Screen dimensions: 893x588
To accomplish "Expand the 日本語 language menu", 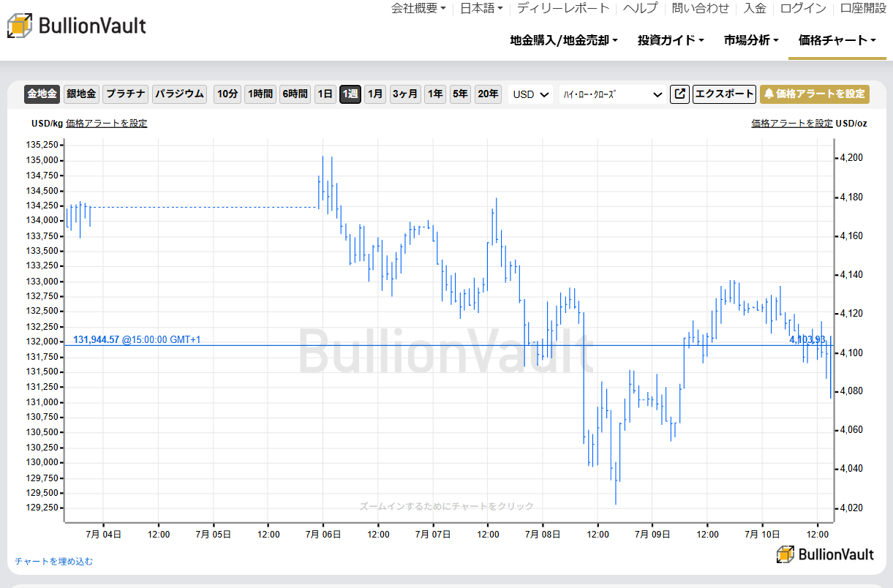I will [482, 8].
